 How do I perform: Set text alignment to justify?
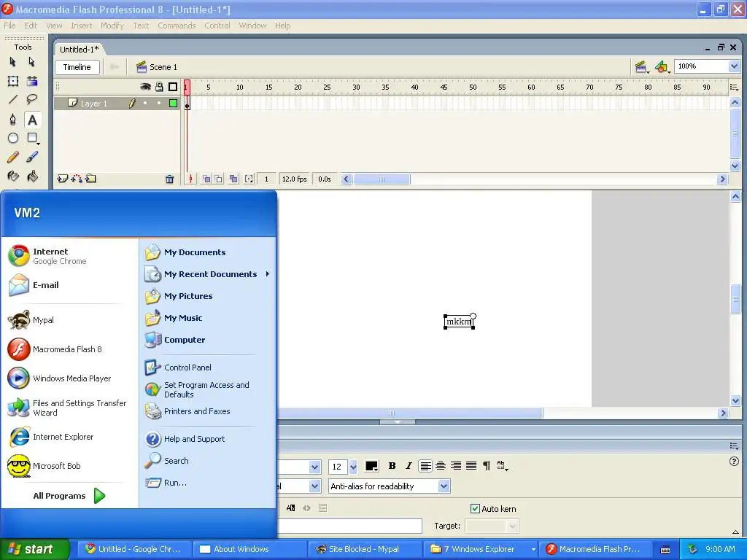471,466
